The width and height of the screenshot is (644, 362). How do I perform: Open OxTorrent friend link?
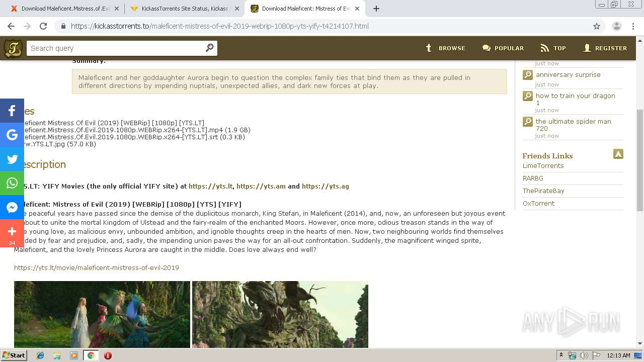(538, 203)
